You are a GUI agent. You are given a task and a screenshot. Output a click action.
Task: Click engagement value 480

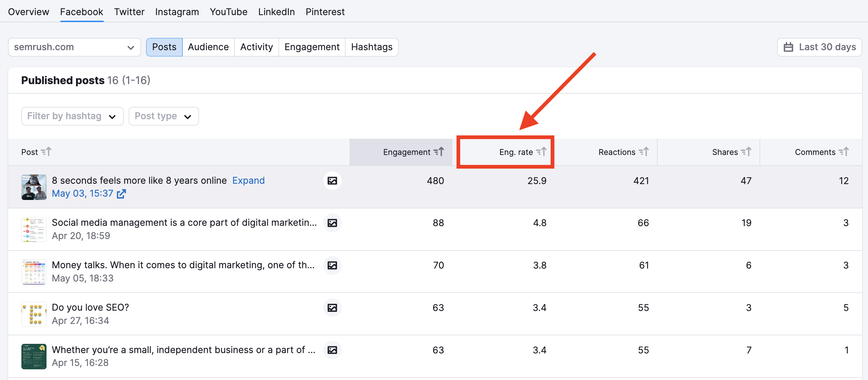click(x=435, y=181)
